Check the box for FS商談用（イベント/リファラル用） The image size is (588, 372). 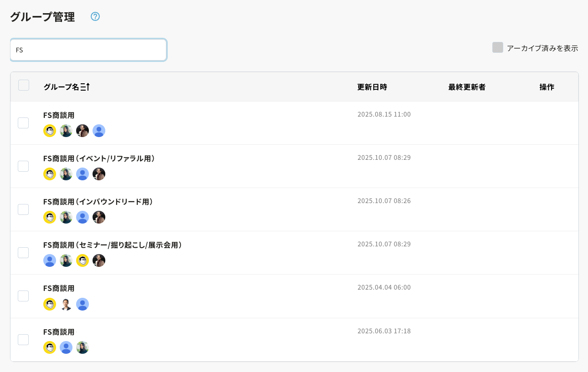[23, 166]
